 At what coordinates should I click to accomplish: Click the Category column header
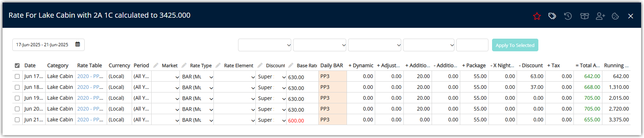click(58, 65)
